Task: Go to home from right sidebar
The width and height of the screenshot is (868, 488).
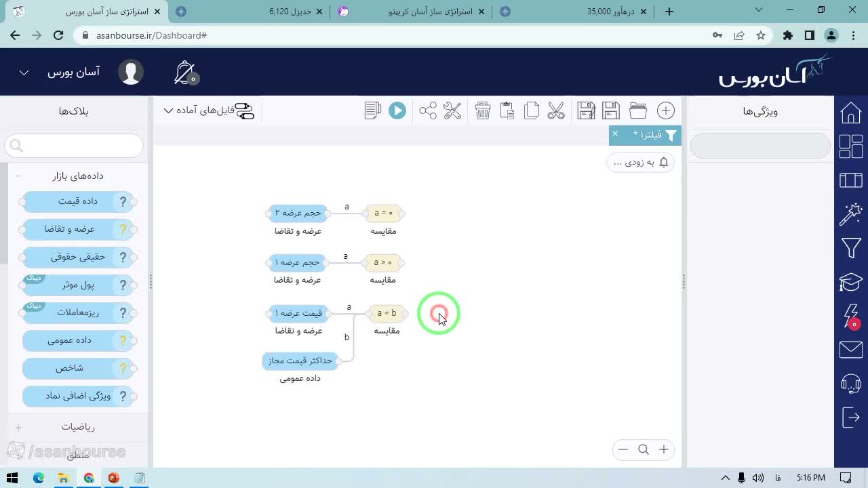Action: tap(851, 113)
